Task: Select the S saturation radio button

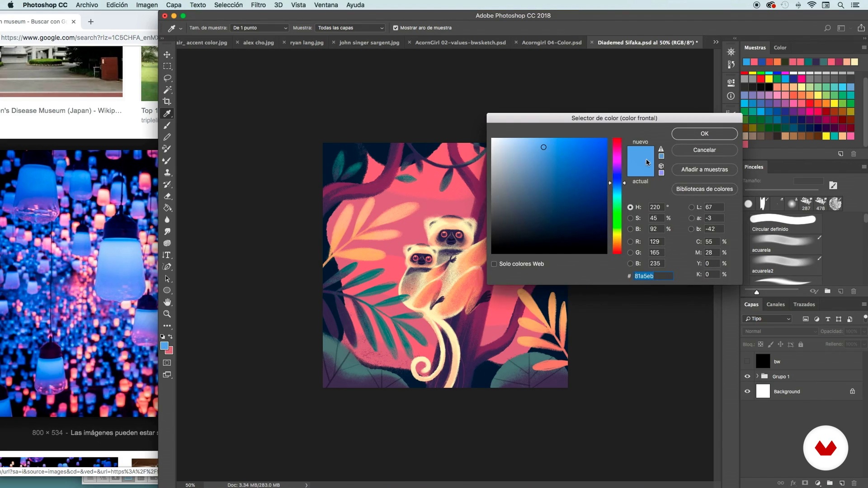Action: [x=630, y=218]
